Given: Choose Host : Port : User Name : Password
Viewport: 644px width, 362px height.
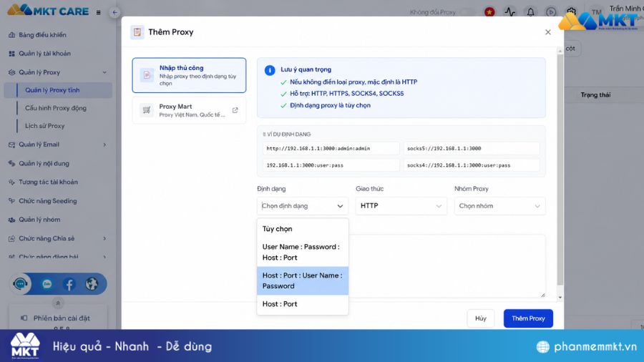Looking at the screenshot, I should point(303,280).
